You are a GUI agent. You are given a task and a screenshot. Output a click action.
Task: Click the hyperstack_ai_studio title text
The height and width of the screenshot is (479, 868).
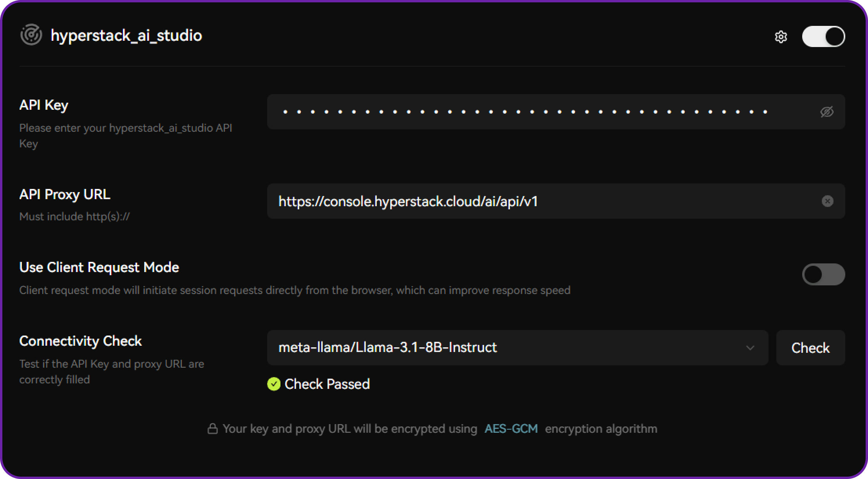pos(126,35)
